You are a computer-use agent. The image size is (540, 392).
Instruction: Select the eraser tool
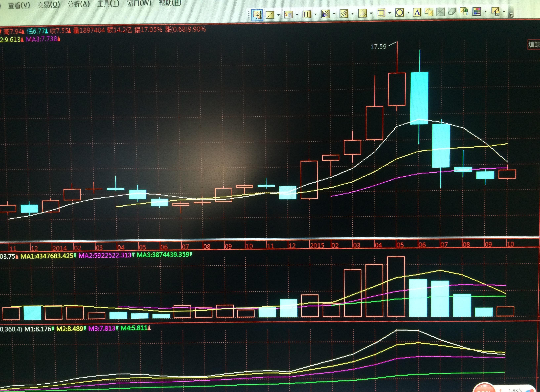click(x=452, y=11)
